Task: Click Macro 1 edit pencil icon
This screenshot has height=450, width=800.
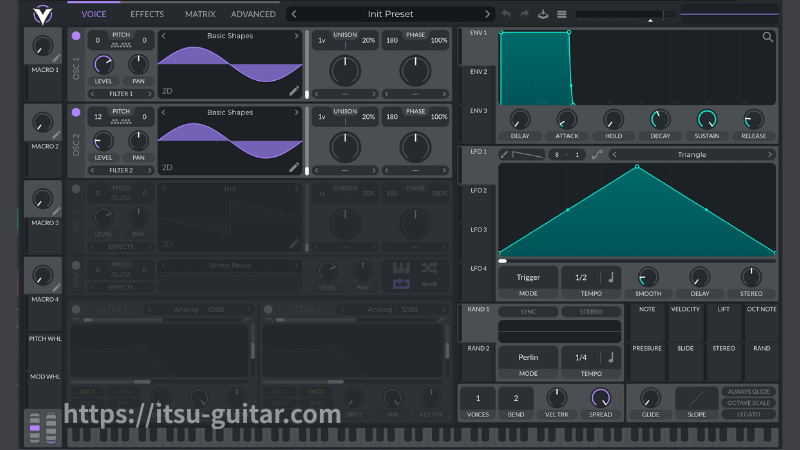Action: click(x=57, y=58)
